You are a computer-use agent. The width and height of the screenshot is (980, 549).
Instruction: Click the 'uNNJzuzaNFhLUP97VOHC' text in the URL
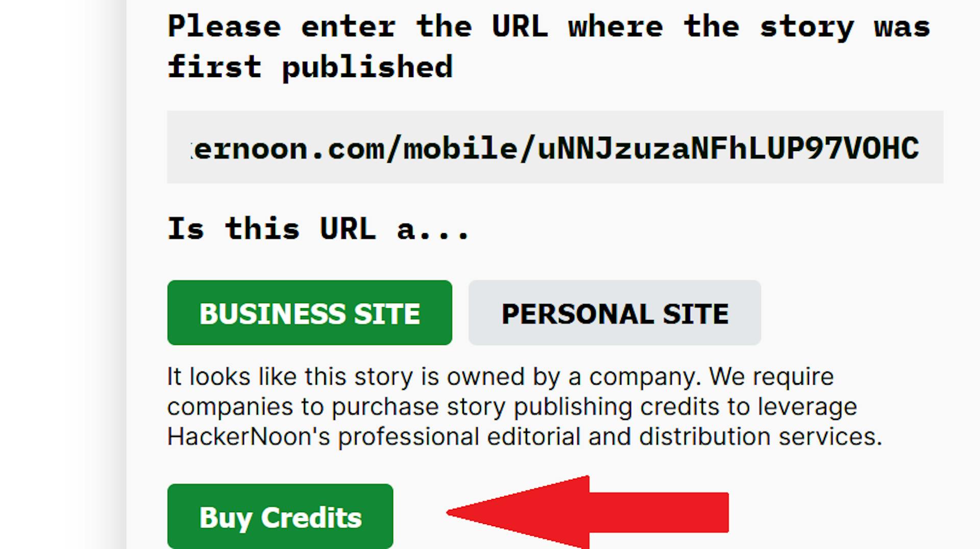728,148
